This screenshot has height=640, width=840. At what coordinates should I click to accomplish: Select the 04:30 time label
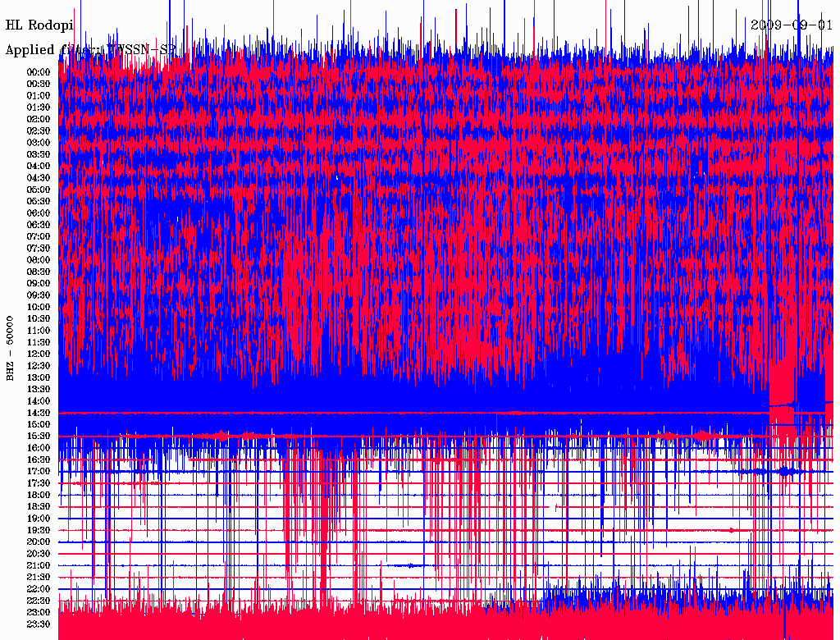[x=39, y=178]
